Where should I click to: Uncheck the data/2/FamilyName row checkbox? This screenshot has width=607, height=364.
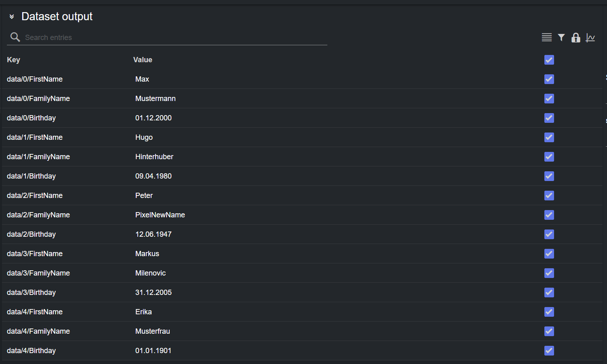(x=549, y=215)
